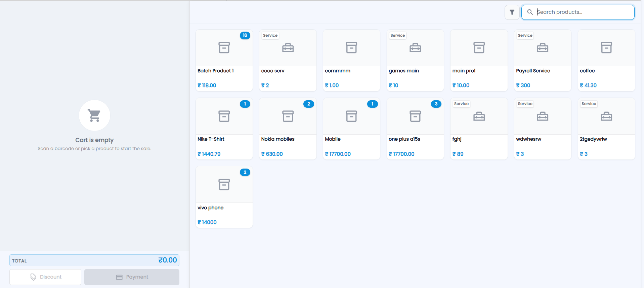This screenshot has width=644, height=288.
Task: Click the Batch Product 1 box icon
Action: [224, 48]
